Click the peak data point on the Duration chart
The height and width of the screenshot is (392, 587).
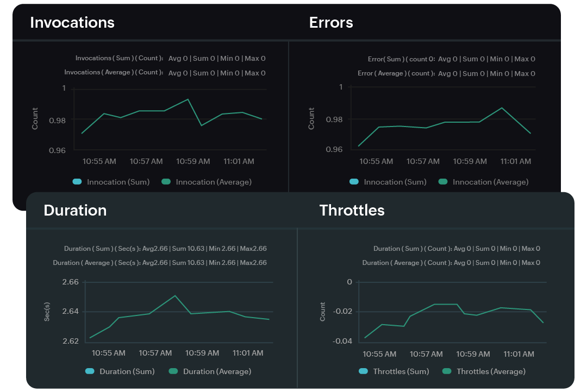(174, 295)
